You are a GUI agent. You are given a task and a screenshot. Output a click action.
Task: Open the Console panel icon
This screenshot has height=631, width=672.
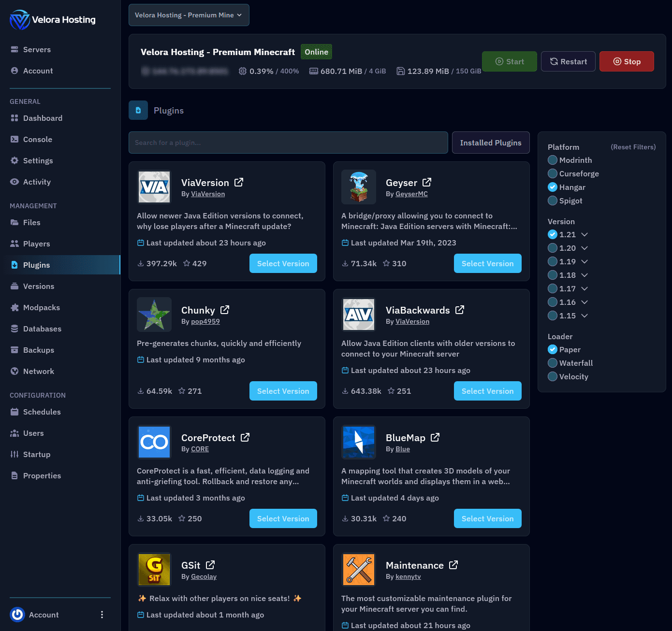tap(15, 139)
